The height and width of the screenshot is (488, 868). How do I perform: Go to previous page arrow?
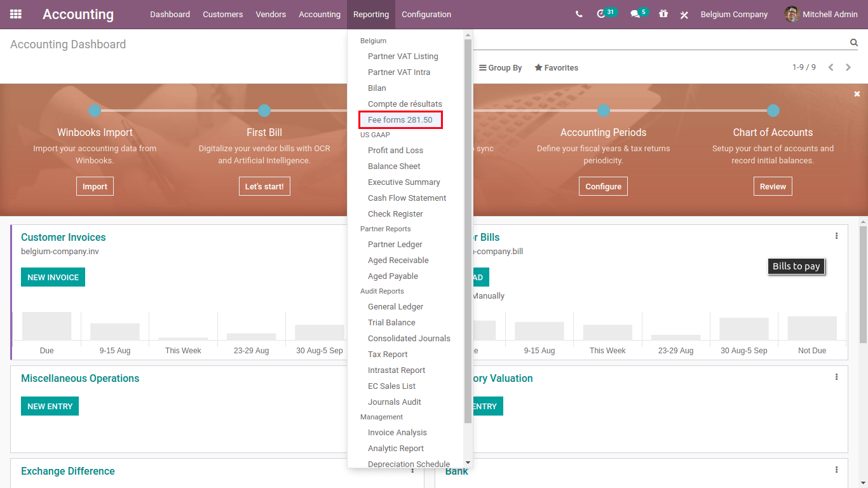point(831,67)
